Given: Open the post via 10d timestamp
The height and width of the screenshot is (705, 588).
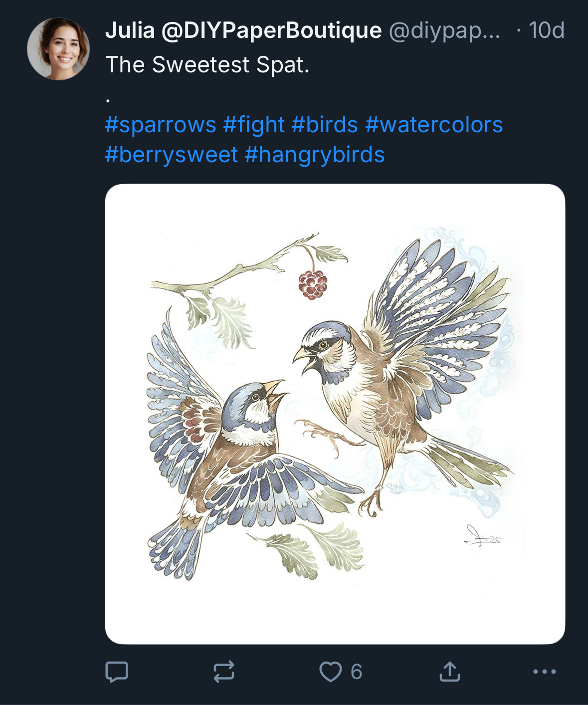Looking at the screenshot, I should [x=546, y=31].
